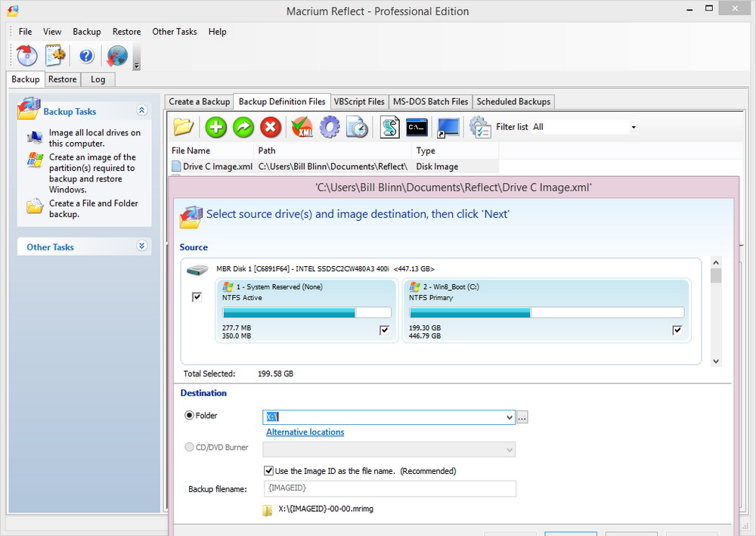The height and width of the screenshot is (536, 756).
Task: Toggle Use the Image ID as file name
Action: click(x=268, y=470)
